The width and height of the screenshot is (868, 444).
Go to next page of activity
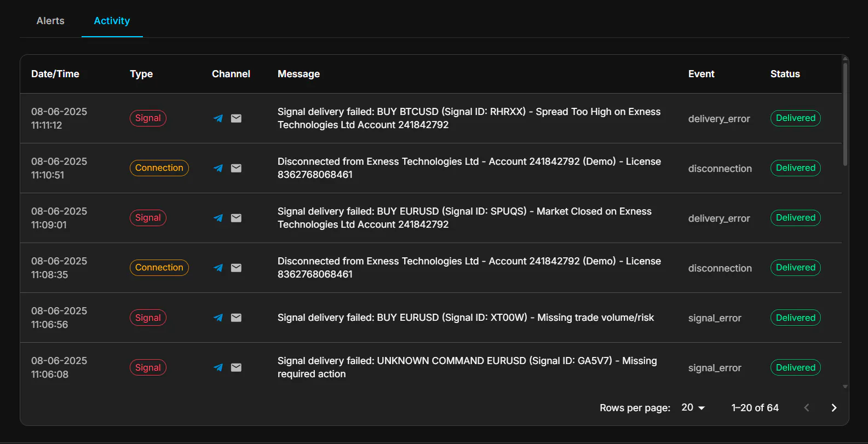pyautogui.click(x=833, y=408)
